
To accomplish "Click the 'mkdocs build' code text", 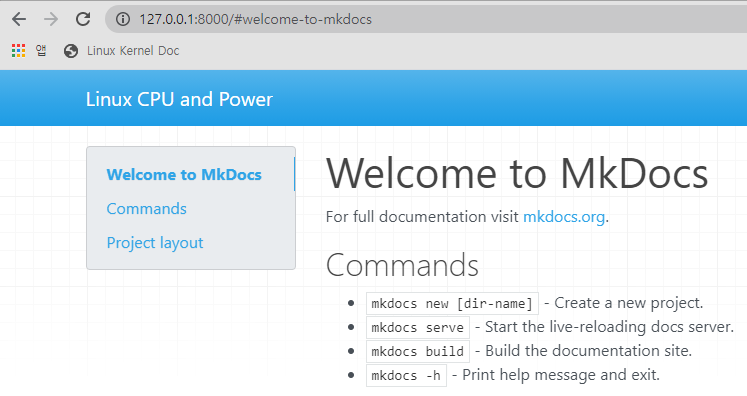I will (418, 351).
